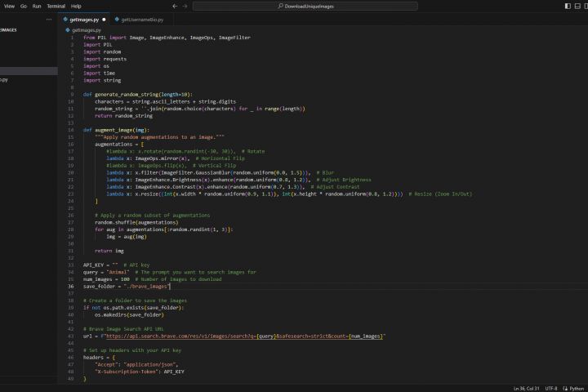588x392 pixels.
Task: Click the x.resize lambda line
Action: pyautogui.click(x=289, y=194)
